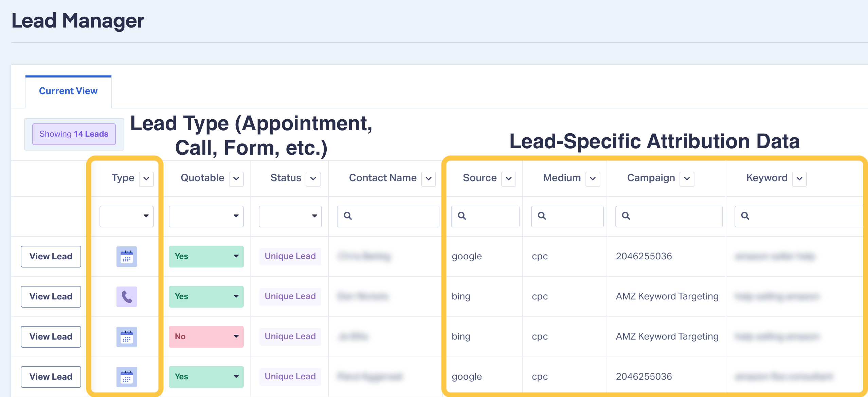Click Unique Lead status in phone call row
Screen dimensions: 868x397
tap(290, 296)
